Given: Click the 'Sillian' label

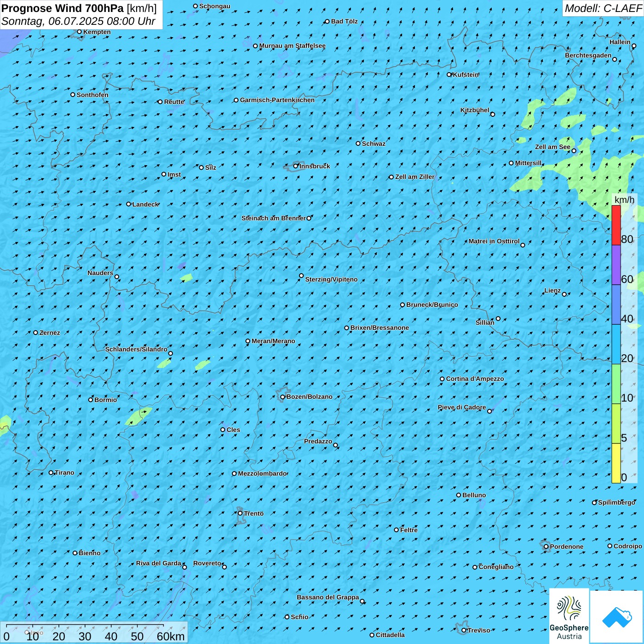Looking at the screenshot, I should pyautogui.click(x=485, y=322).
